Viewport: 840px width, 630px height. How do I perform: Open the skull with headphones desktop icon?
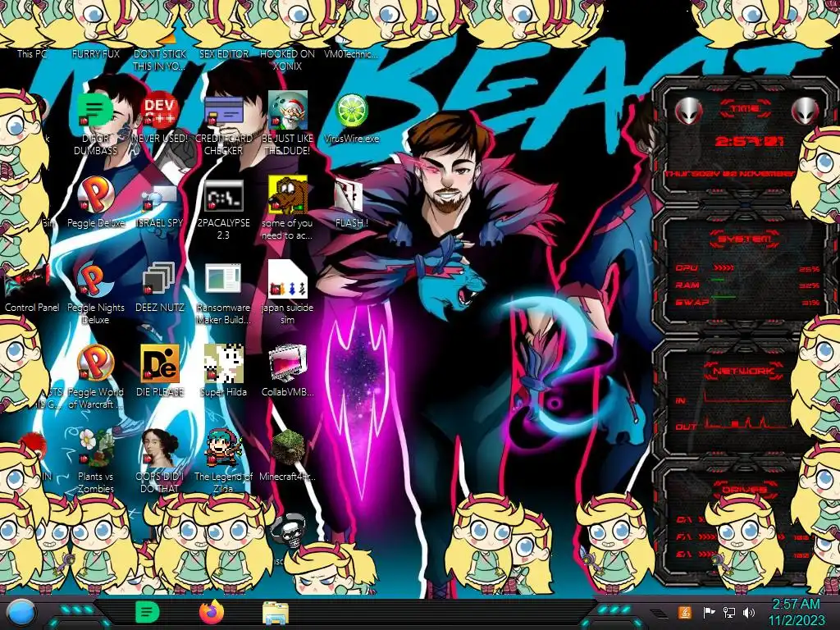pyautogui.click(x=288, y=531)
